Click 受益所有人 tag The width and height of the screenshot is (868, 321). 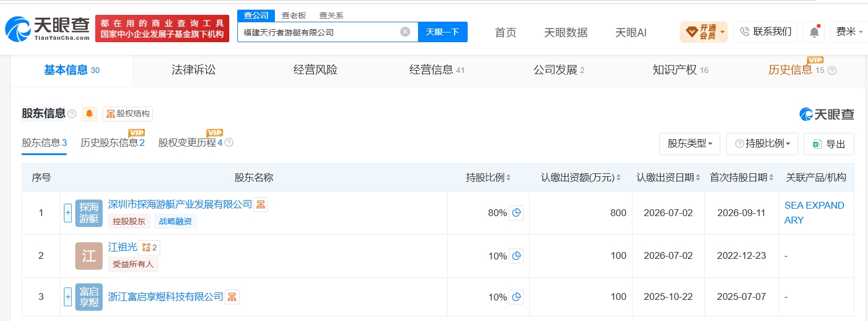pyautogui.click(x=133, y=264)
